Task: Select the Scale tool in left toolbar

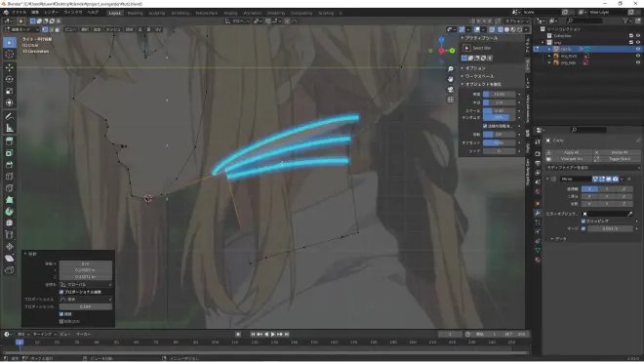Action: coord(10,91)
